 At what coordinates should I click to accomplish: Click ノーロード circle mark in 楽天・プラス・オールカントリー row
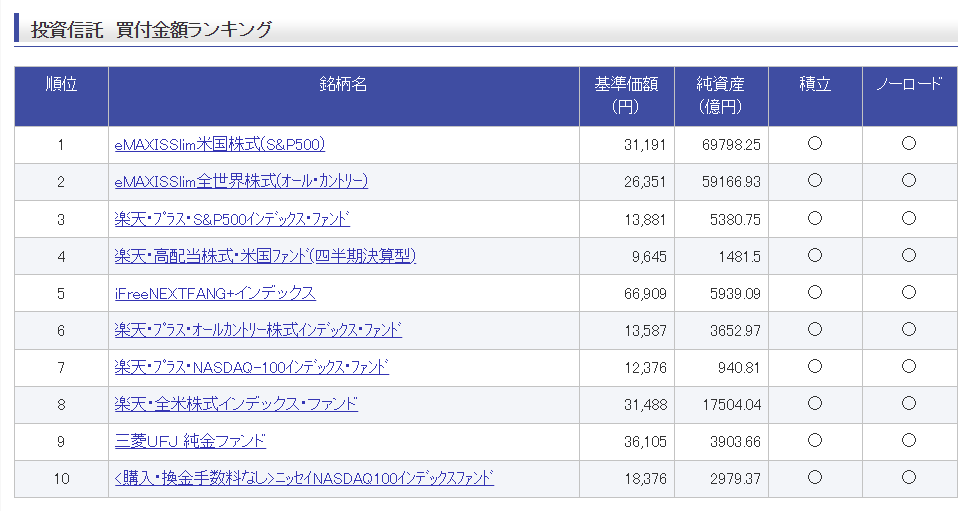909,329
